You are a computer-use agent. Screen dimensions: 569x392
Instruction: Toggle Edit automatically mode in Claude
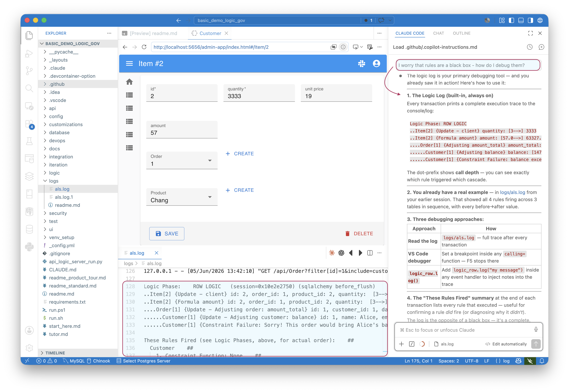(x=506, y=344)
